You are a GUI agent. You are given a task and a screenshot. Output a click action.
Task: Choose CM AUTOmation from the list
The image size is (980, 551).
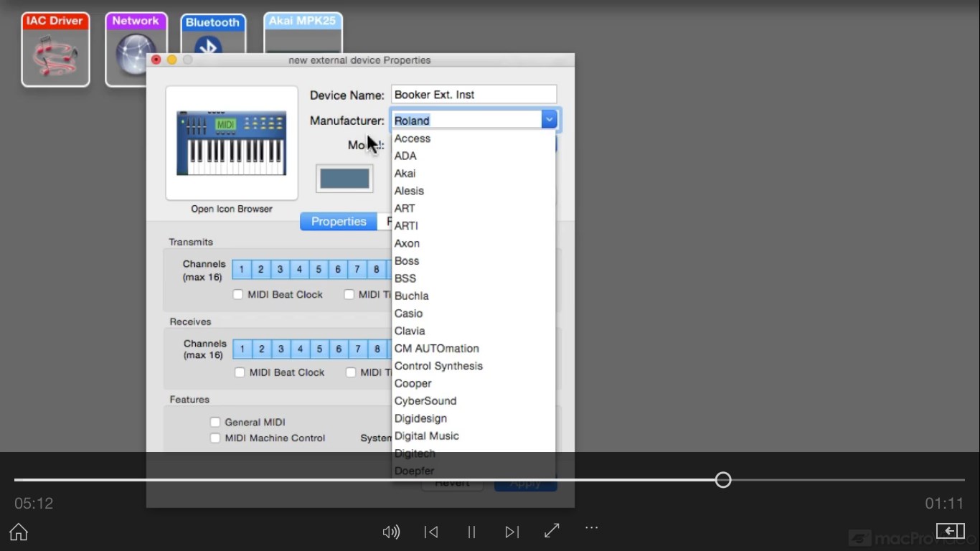(x=473, y=348)
